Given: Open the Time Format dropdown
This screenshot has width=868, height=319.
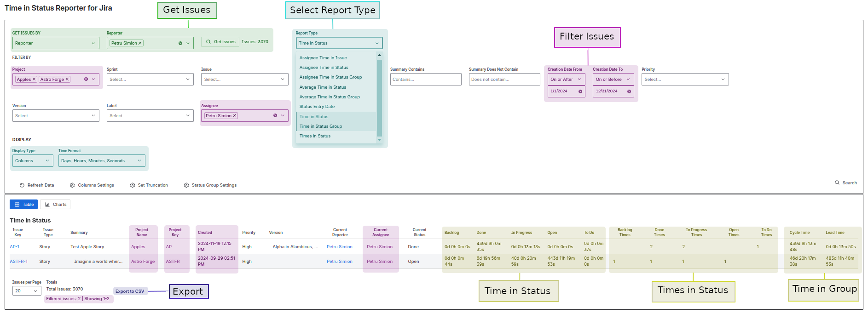Looking at the screenshot, I should (102, 161).
